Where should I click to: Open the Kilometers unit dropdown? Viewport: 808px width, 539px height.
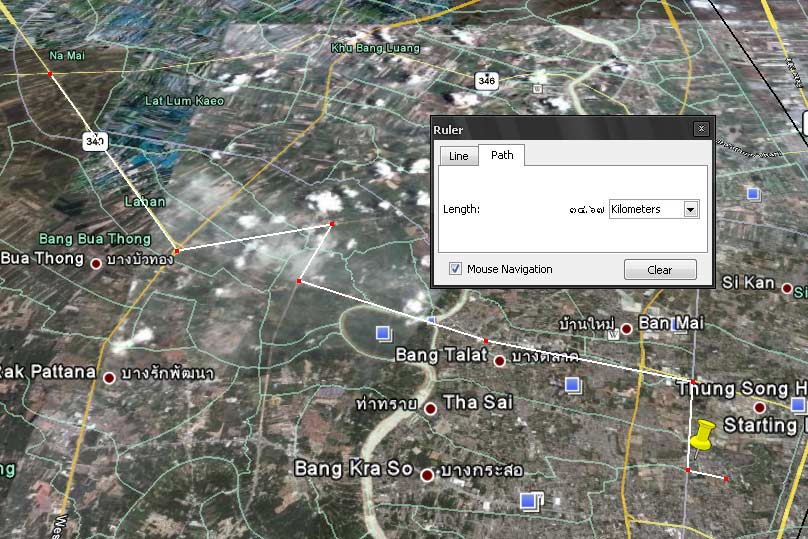690,209
